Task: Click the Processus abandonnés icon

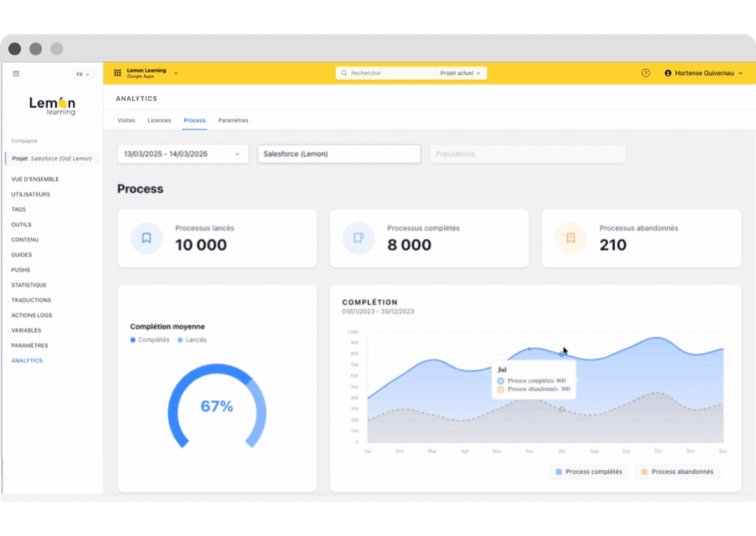Action: 570,238
